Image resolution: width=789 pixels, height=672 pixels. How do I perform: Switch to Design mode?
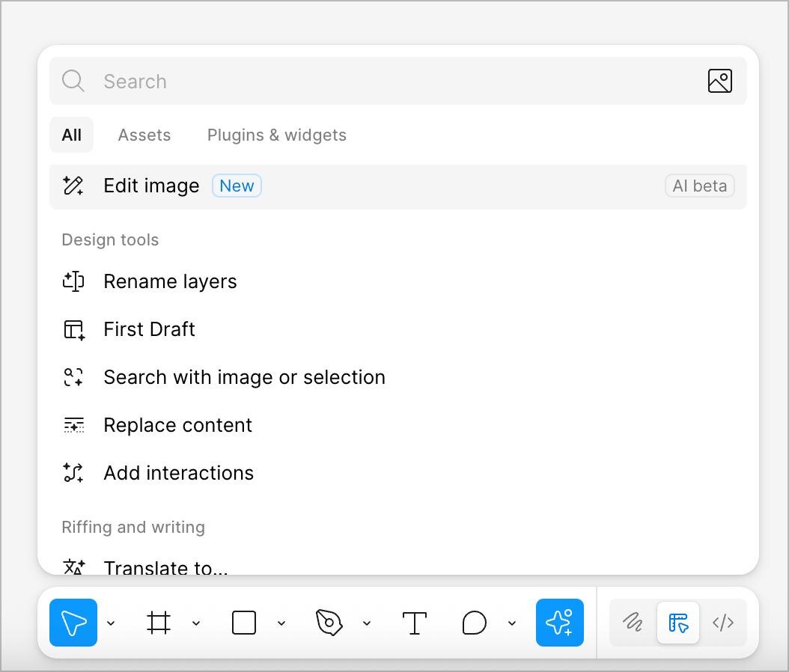(678, 623)
